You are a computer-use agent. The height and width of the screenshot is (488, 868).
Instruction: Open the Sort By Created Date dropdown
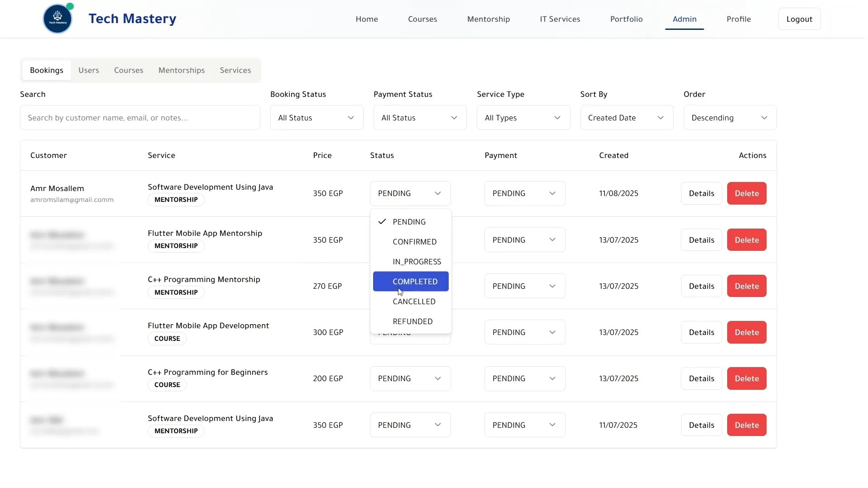click(627, 118)
